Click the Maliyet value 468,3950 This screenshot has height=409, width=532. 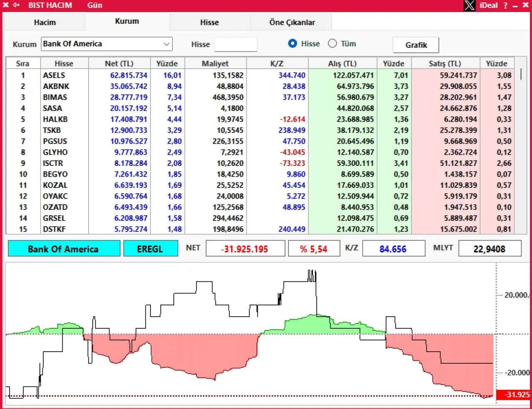228,97
